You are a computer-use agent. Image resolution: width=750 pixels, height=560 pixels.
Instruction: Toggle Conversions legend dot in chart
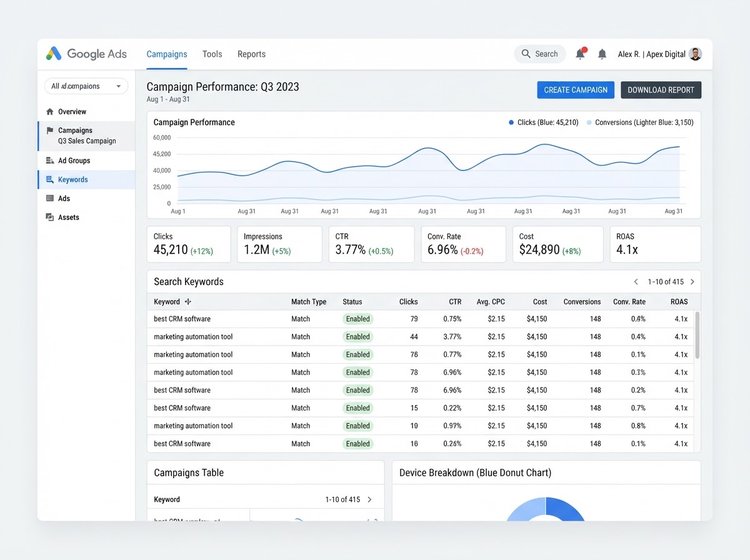[x=589, y=122]
